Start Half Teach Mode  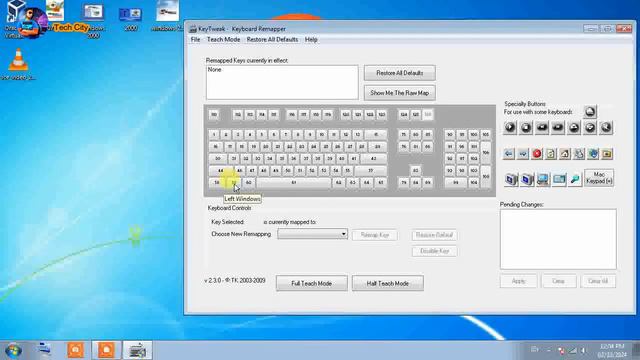click(387, 283)
